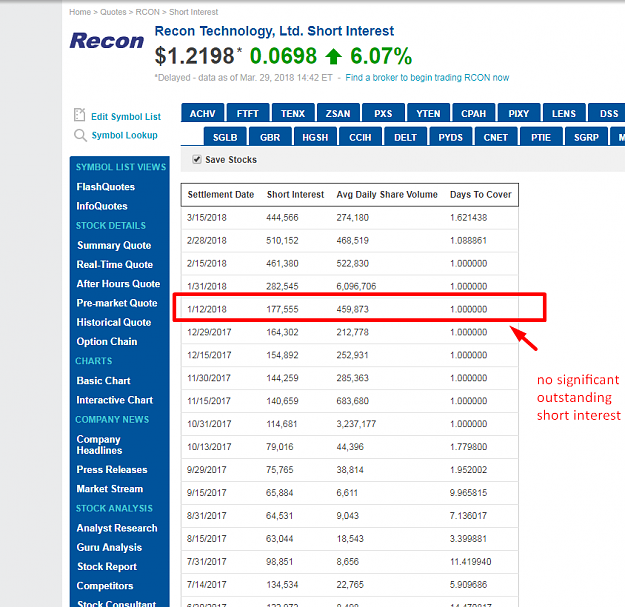Select the DELT symbol tab
Screen dimensions: 625x607
click(405, 137)
